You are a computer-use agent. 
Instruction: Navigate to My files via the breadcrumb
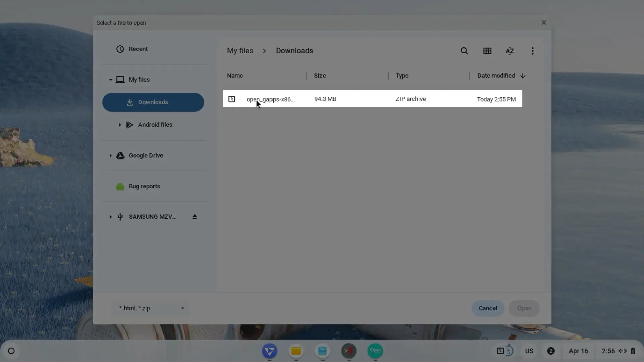pyautogui.click(x=240, y=51)
